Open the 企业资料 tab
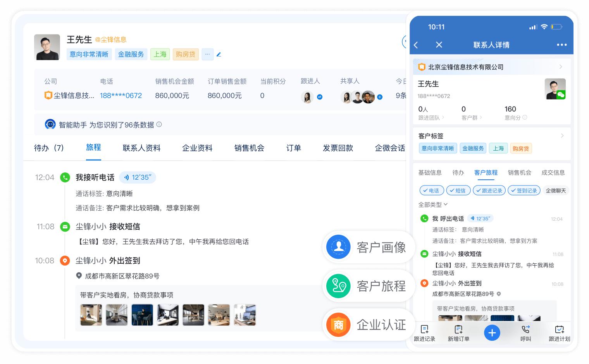The image size is (589, 364). (197, 148)
